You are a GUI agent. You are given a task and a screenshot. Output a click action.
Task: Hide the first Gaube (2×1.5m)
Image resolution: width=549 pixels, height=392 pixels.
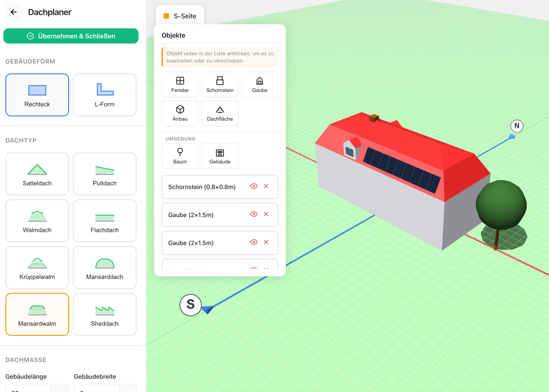254,214
